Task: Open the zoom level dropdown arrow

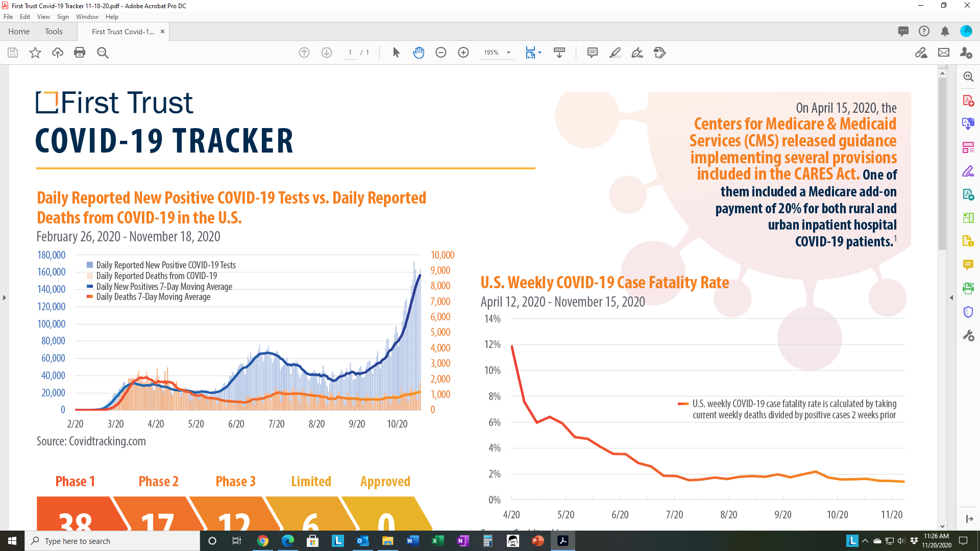Action: (508, 53)
